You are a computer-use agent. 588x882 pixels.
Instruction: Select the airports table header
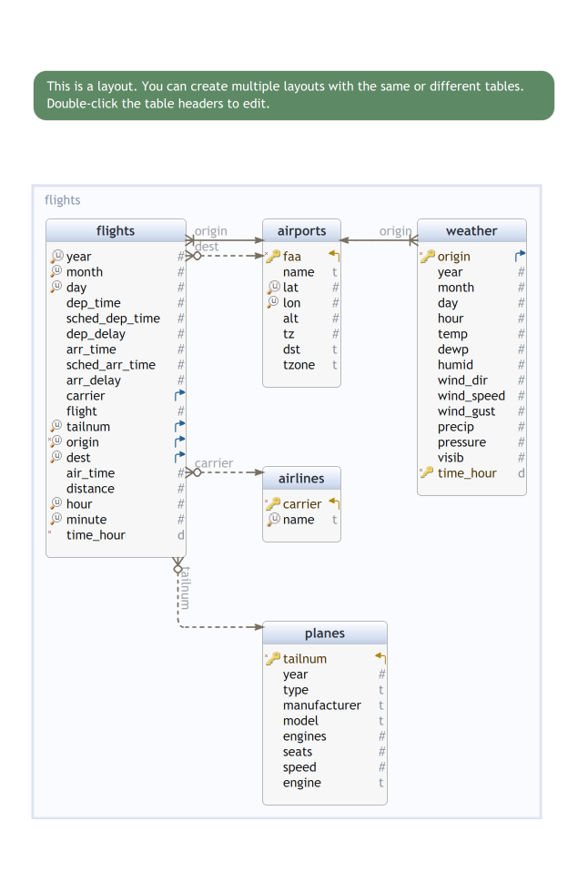(301, 231)
